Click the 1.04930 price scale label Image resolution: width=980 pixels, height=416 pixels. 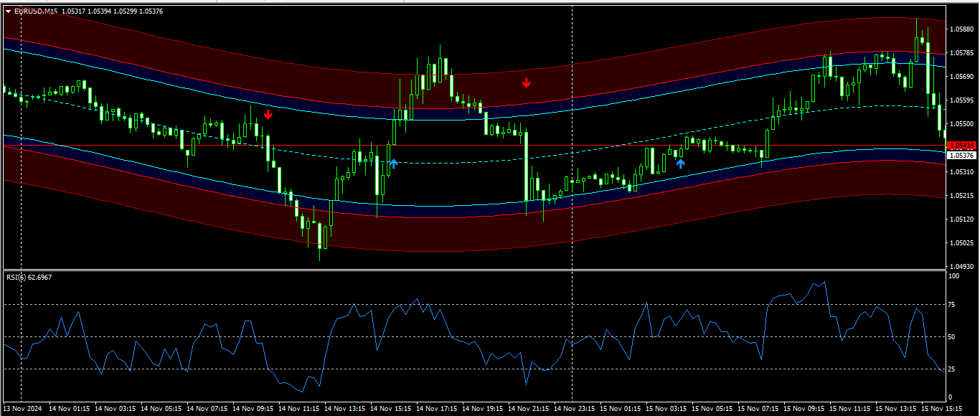961,266
